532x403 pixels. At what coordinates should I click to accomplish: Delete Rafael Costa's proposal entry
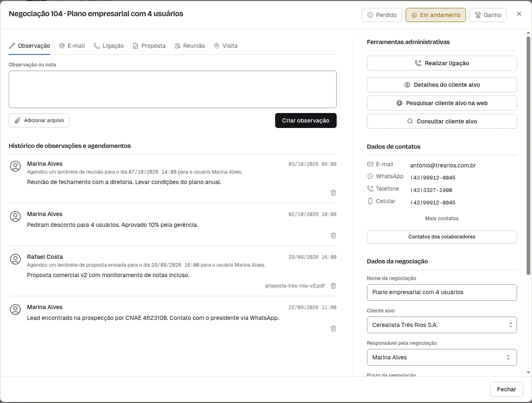(x=333, y=286)
